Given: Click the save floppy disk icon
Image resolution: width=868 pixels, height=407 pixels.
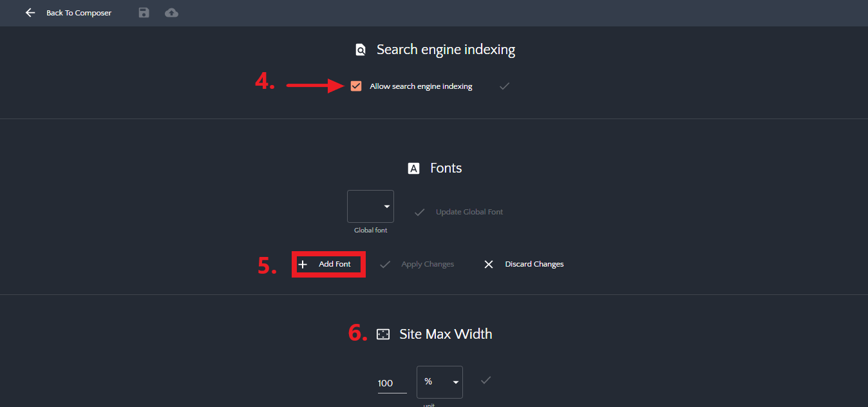Looking at the screenshot, I should pyautogui.click(x=144, y=13).
